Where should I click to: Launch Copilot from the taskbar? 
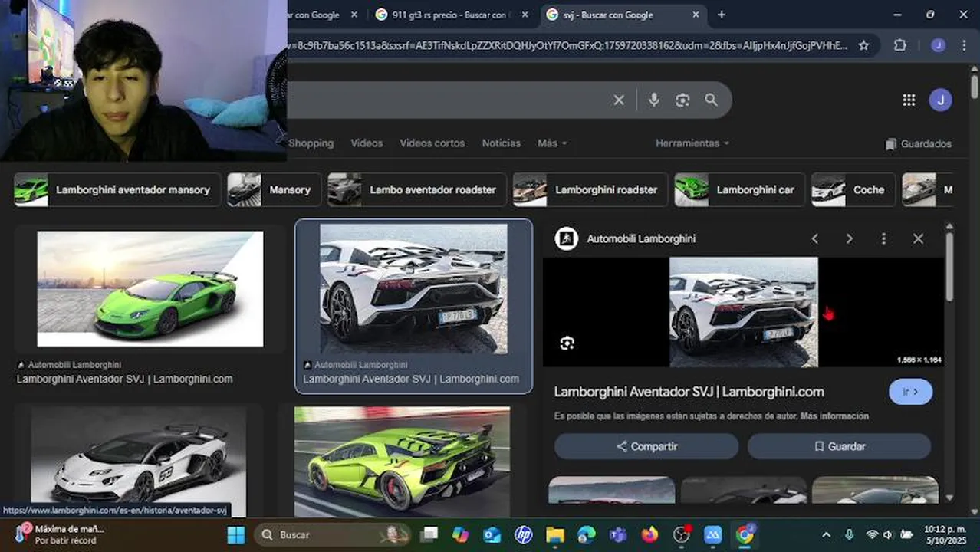(460, 534)
